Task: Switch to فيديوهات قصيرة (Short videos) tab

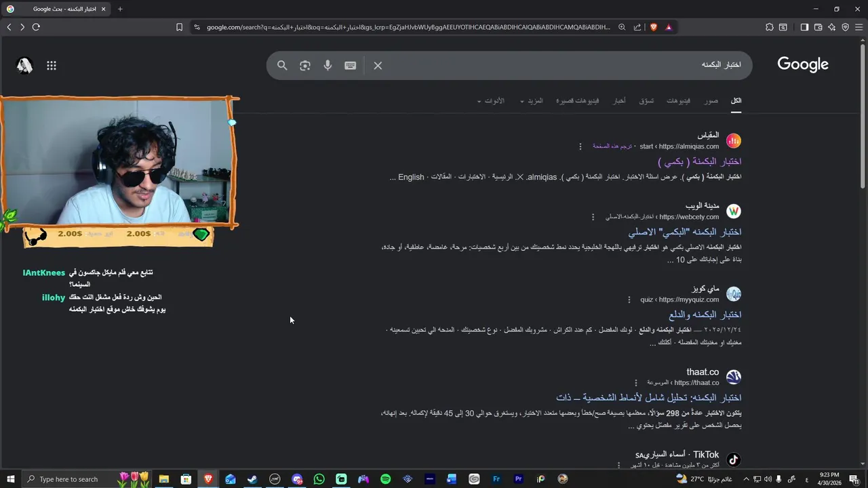Action: point(578,101)
